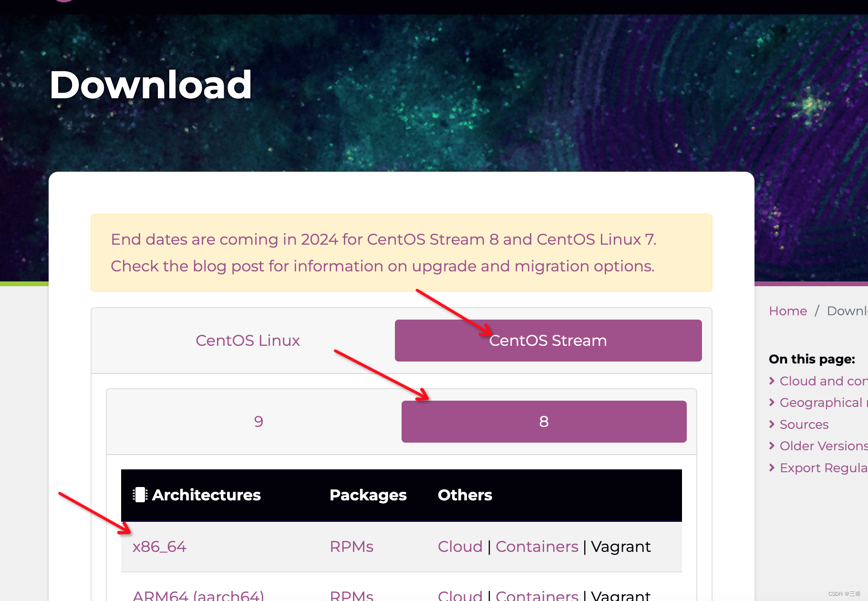Choose the version 9 tab
Image resolution: width=868 pixels, height=601 pixels.
[x=258, y=422]
